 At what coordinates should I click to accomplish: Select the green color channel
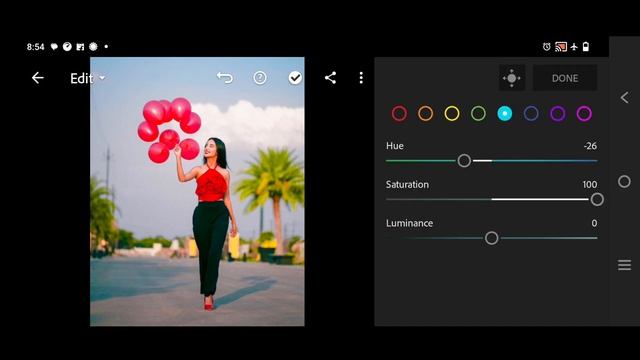pyautogui.click(x=478, y=113)
